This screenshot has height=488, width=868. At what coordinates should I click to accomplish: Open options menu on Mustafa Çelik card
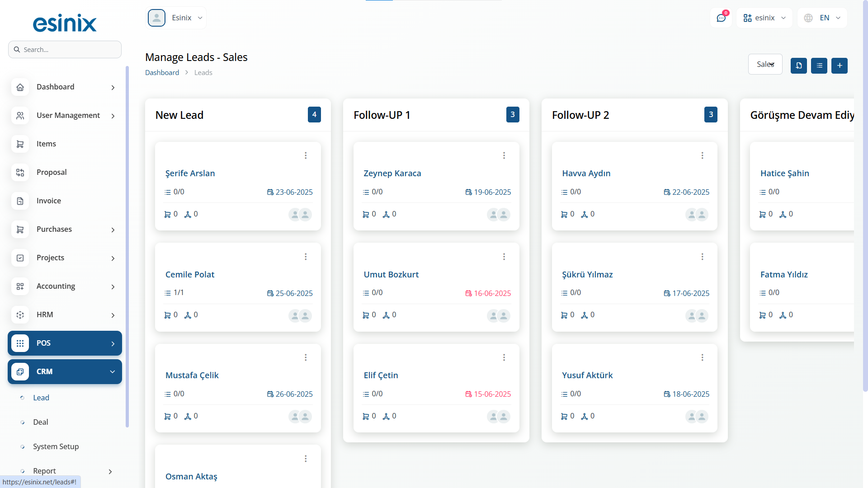(x=306, y=357)
